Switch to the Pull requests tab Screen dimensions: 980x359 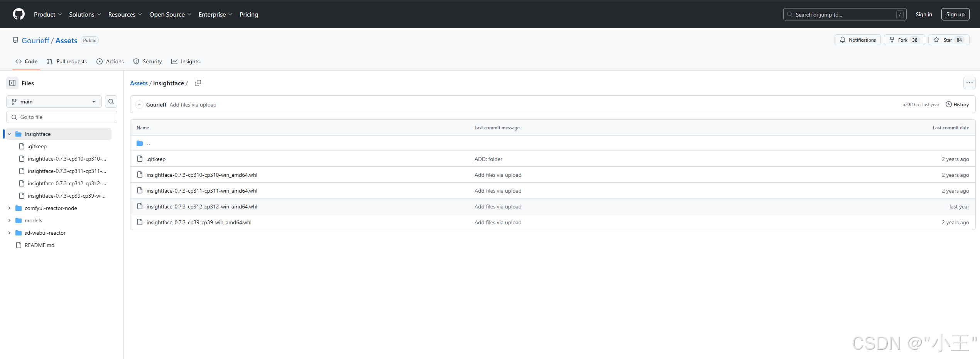(x=67, y=61)
